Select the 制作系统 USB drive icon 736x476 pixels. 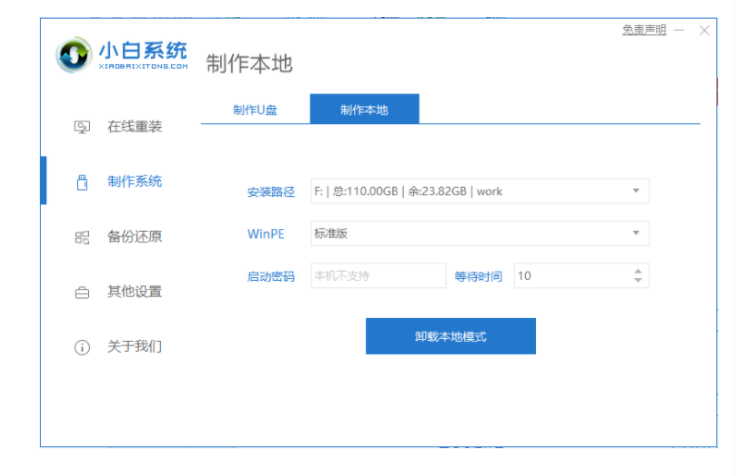(x=83, y=182)
